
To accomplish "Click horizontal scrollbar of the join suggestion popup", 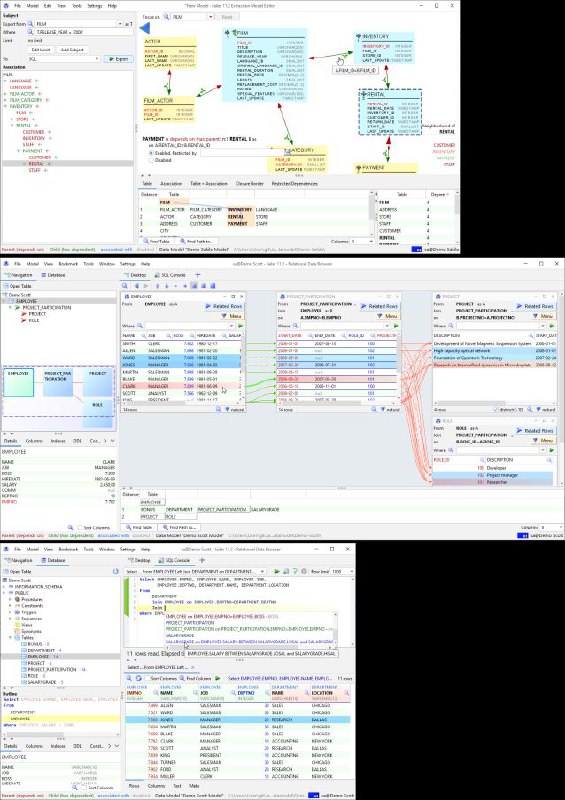I will 249,647.
